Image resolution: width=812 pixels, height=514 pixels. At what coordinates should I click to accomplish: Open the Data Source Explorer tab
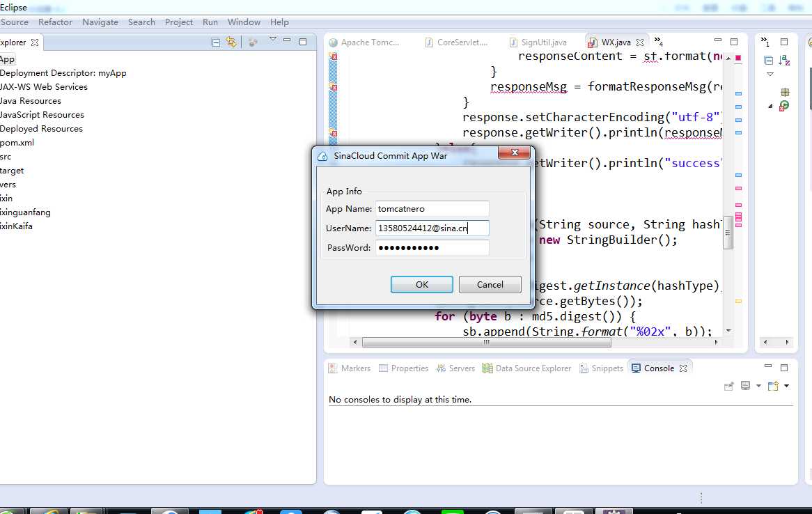(526, 368)
